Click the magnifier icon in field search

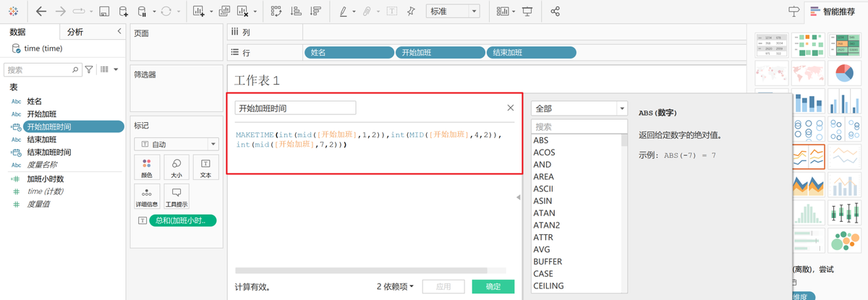coord(75,70)
